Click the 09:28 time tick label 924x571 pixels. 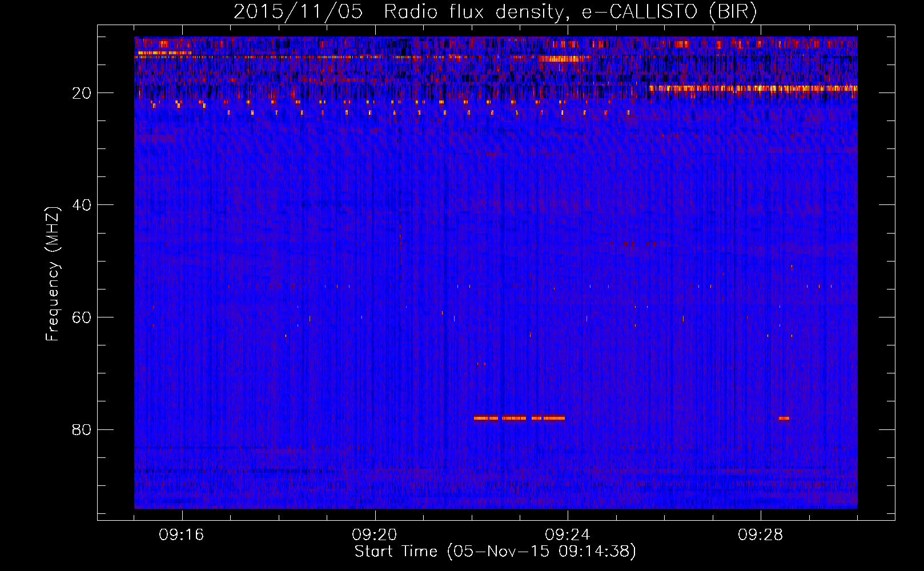[761, 535]
